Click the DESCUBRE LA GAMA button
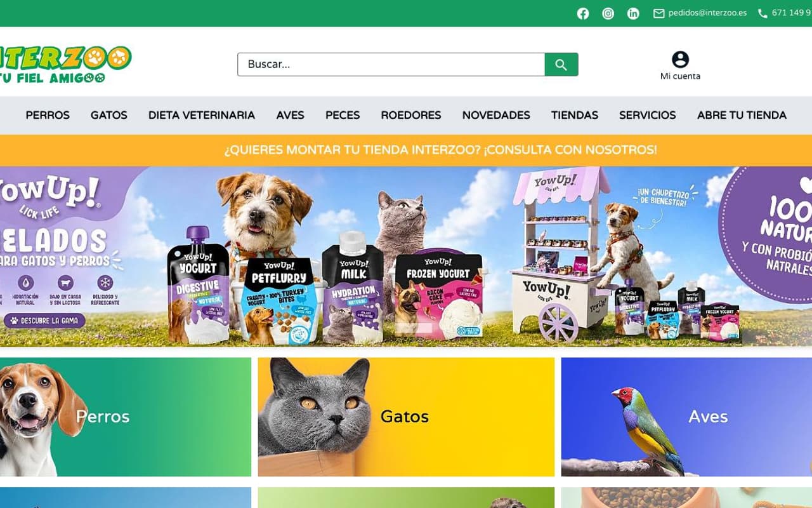Screen dimensions: 812x508 [44, 321]
